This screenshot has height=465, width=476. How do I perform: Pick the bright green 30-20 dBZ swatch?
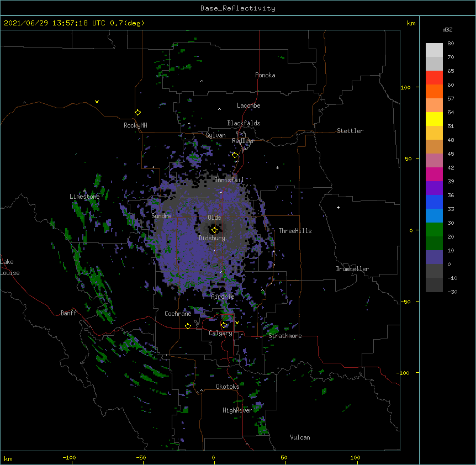coord(434,230)
